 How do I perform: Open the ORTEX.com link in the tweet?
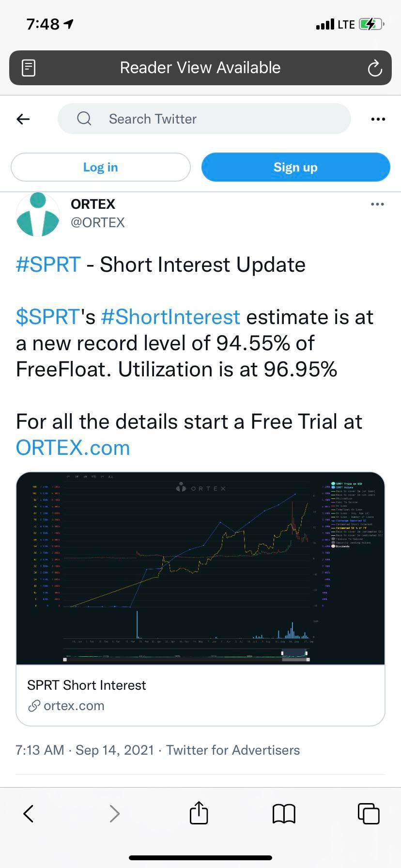tap(73, 447)
